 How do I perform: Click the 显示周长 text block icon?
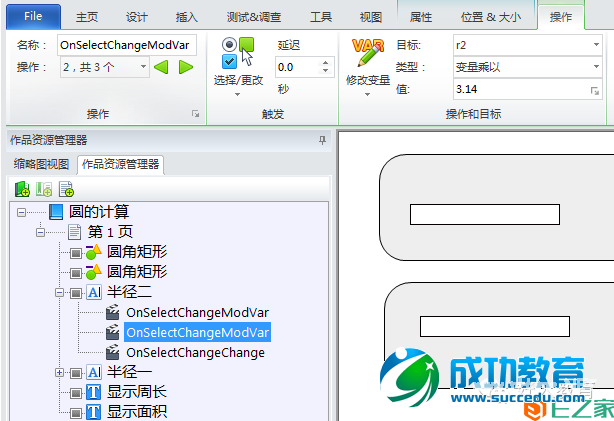(x=94, y=392)
